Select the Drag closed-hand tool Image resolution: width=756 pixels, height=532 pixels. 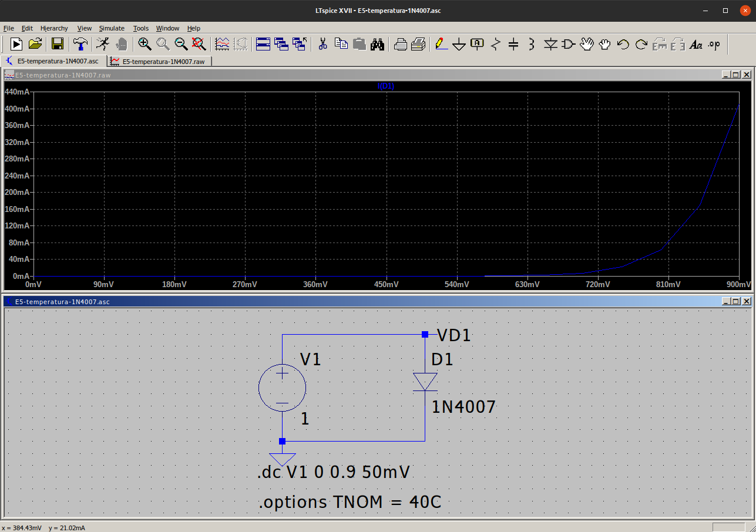(605, 43)
